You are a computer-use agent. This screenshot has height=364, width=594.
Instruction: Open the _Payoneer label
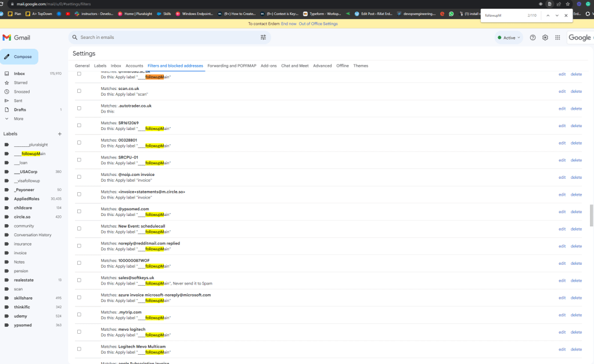[x=24, y=190]
